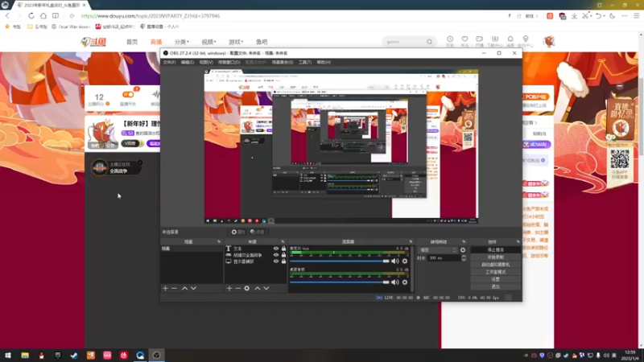Remove the source with the minus icon in the Sources panel
644x362 pixels.
coord(237,289)
